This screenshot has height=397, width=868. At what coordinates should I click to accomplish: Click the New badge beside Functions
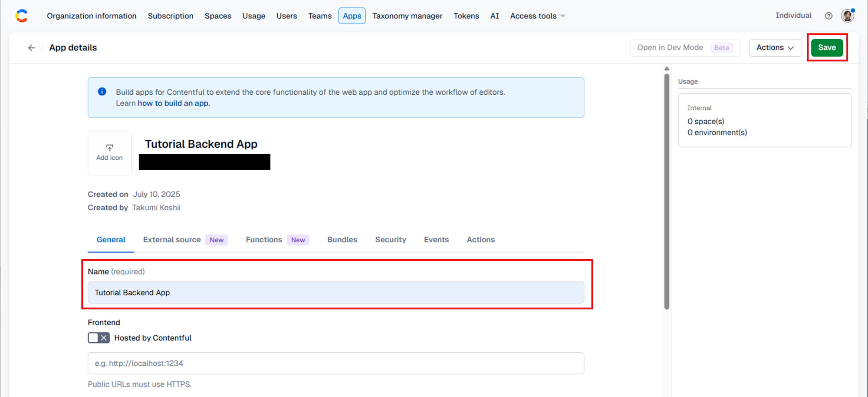[x=298, y=240]
